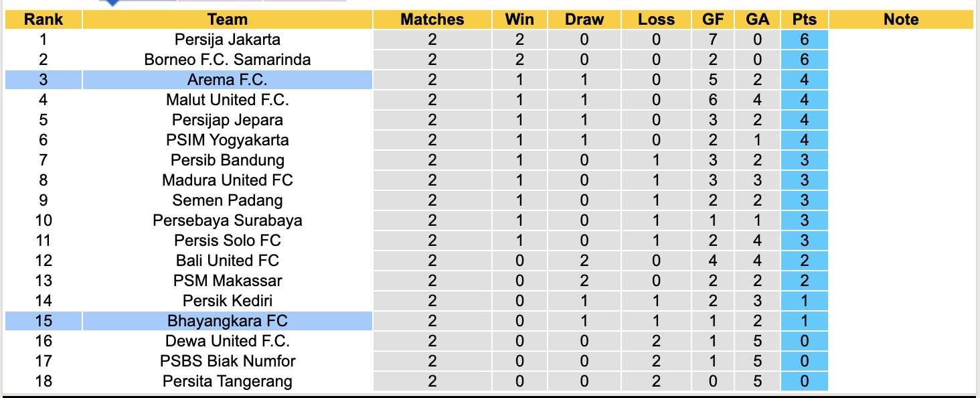
Task: Click the Pts column header
Action: [804, 19]
